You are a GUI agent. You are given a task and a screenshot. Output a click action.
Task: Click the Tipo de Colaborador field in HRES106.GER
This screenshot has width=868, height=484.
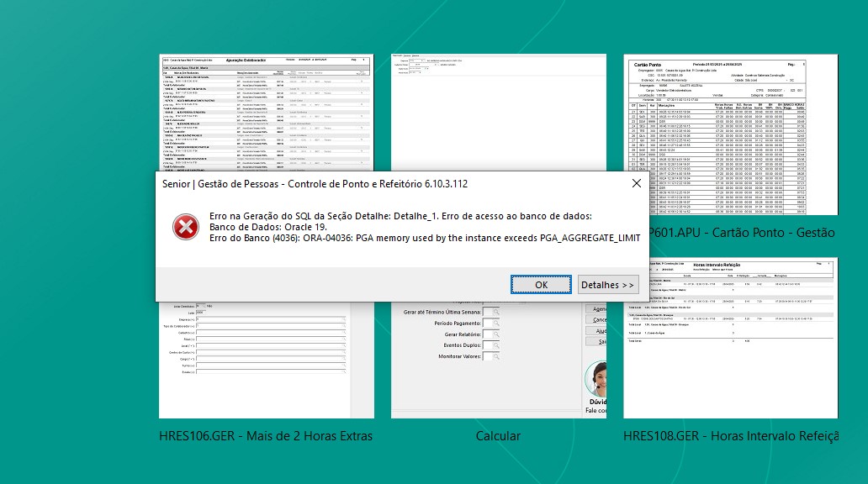point(271,326)
